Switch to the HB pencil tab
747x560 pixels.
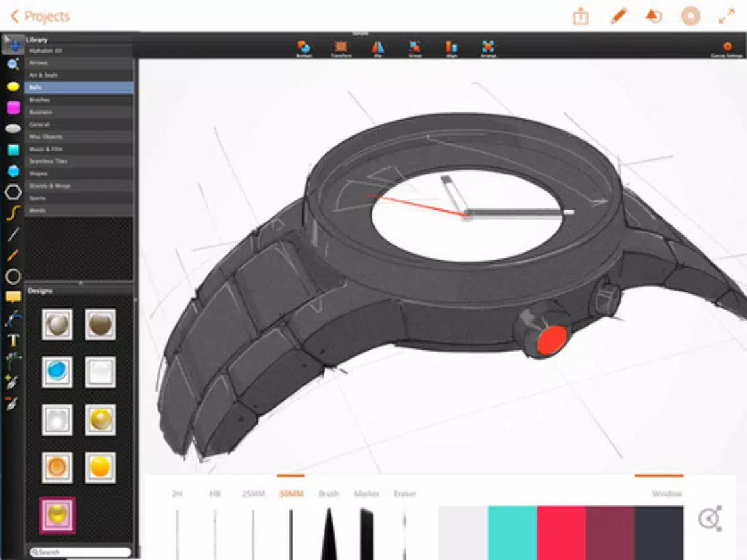click(215, 494)
